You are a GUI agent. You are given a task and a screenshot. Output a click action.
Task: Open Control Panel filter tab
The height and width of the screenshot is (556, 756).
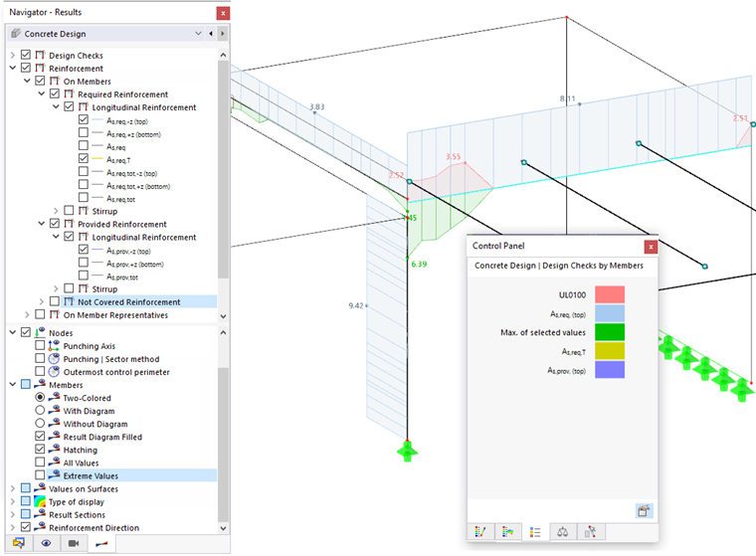click(507, 532)
